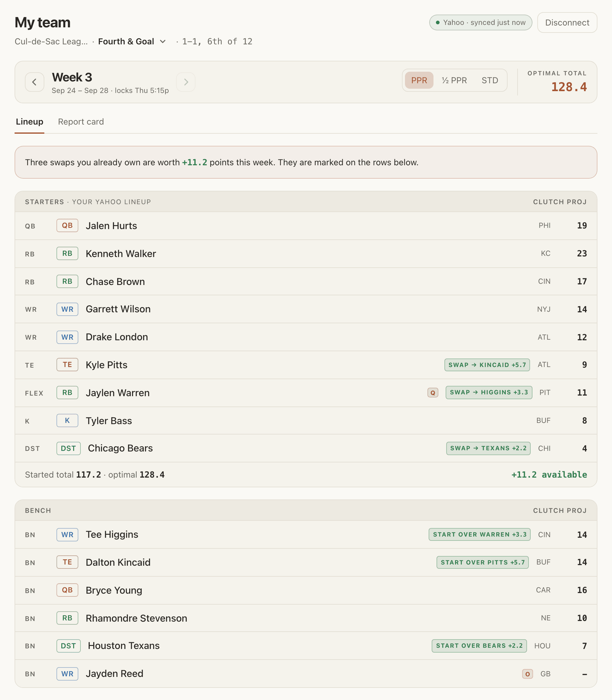Open the Fourth & Goal team dropdown
The width and height of the screenshot is (612, 700).
(132, 41)
